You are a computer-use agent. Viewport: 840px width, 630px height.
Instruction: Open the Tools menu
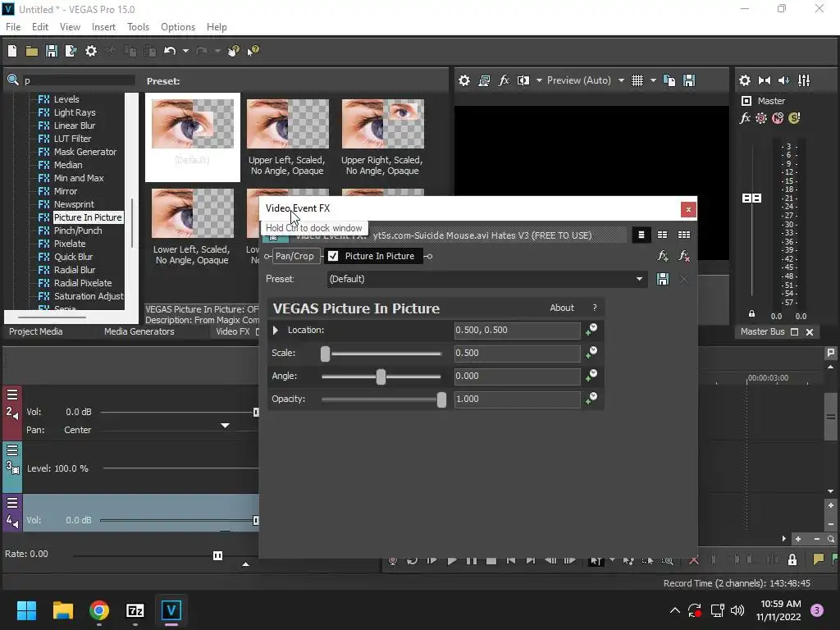click(138, 27)
